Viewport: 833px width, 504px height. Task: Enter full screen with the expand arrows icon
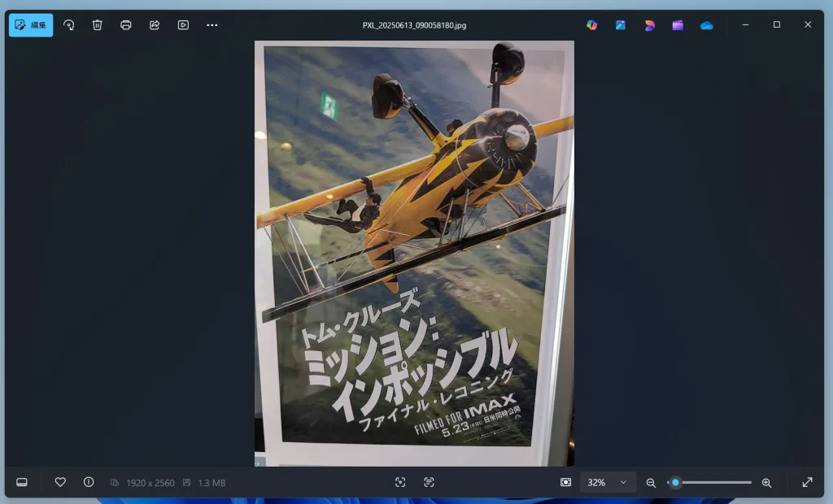(x=808, y=482)
